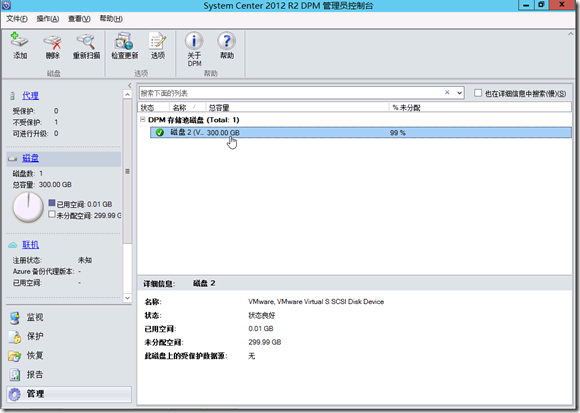Collapse the left navigation pane arrow
Image resolution: width=580 pixels, height=413 pixels.
[129, 85]
